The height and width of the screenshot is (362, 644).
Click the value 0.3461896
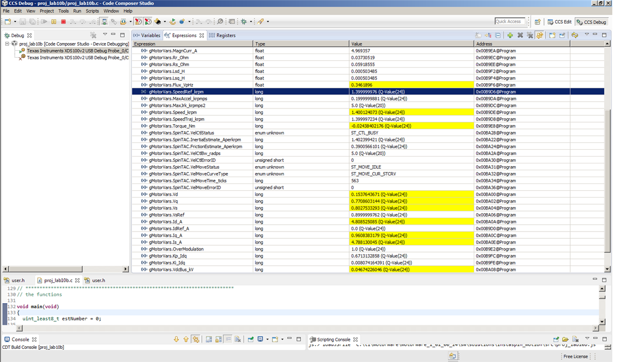(362, 85)
